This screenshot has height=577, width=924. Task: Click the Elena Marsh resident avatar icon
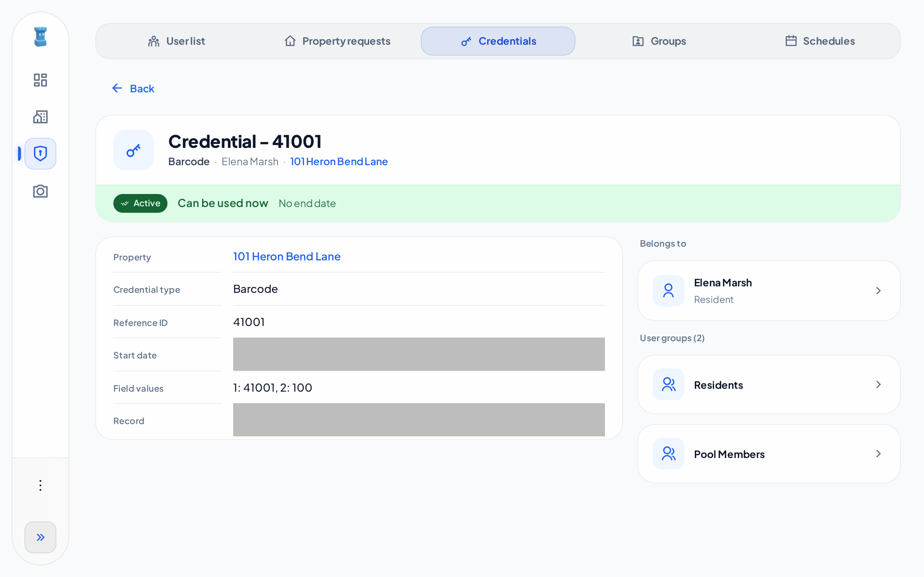point(668,290)
